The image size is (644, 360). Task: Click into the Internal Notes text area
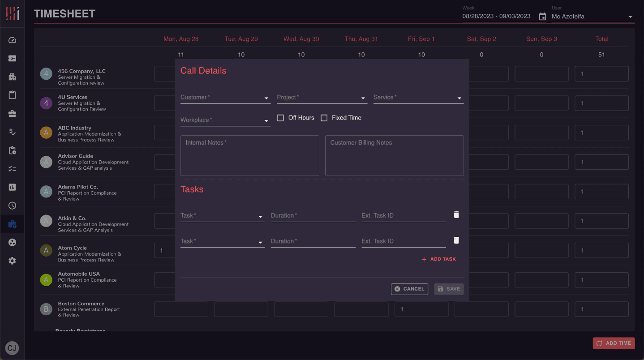coord(249,157)
